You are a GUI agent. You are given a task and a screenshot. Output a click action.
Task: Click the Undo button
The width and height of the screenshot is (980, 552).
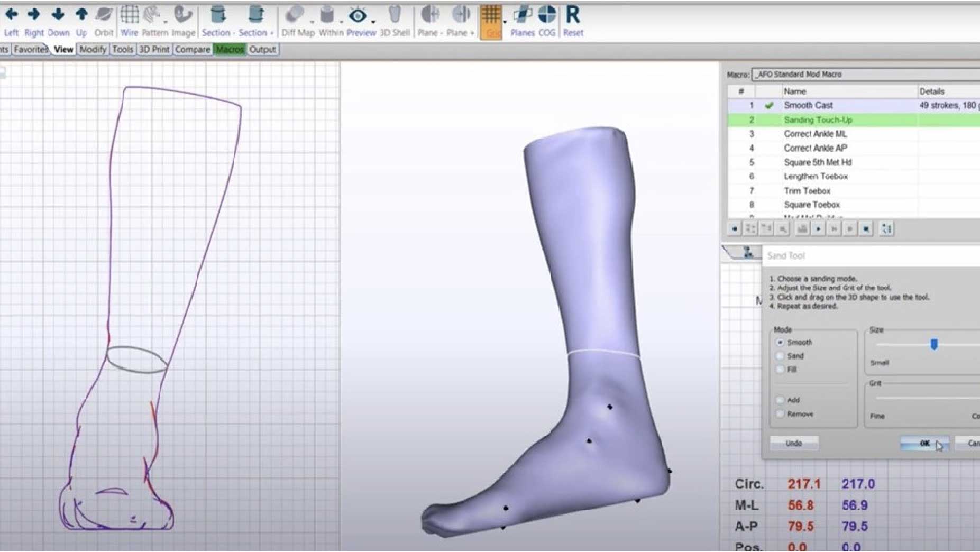[x=793, y=443]
